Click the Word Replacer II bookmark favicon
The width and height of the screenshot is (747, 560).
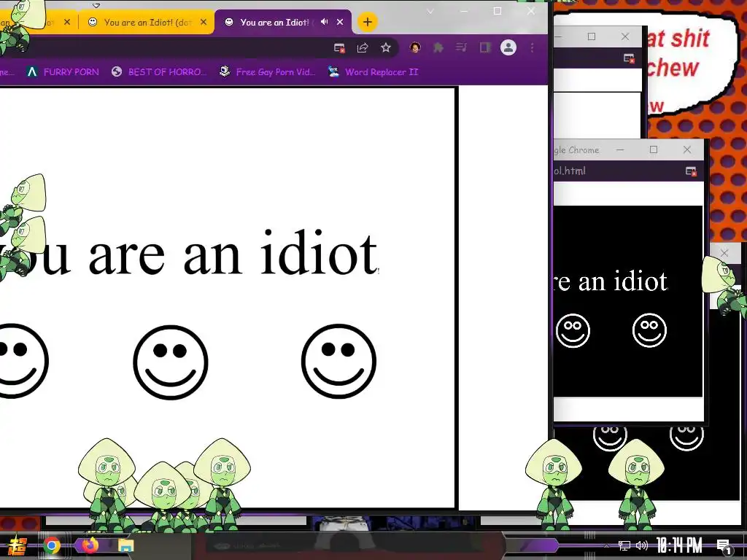pyautogui.click(x=333, y=72)
